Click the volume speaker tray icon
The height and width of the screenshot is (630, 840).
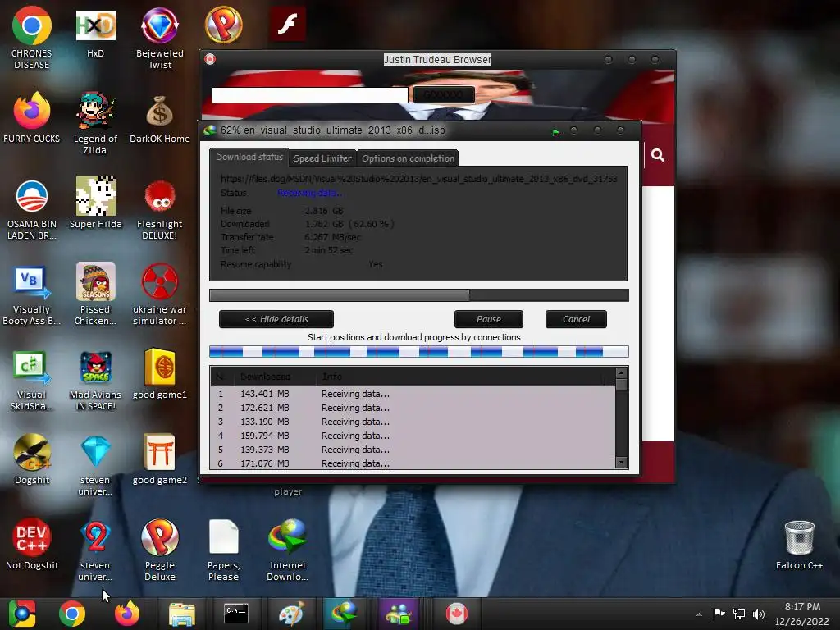[759, 614]
